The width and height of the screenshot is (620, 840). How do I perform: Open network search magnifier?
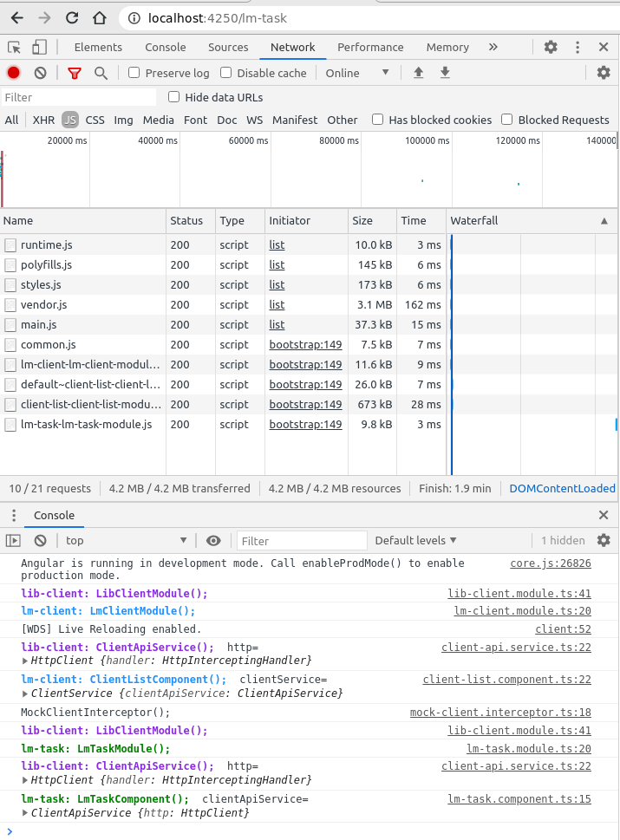coord(101,73)
